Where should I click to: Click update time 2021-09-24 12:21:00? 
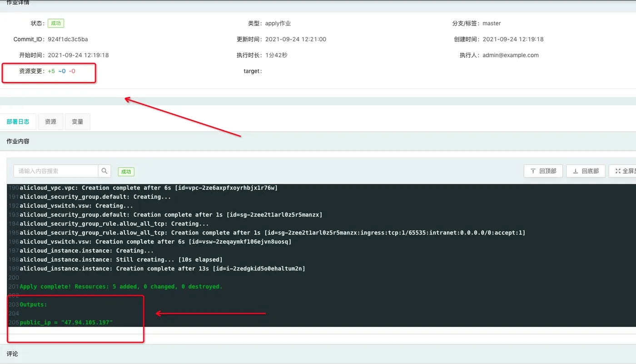pyautogui.click(x=296, y=39)
